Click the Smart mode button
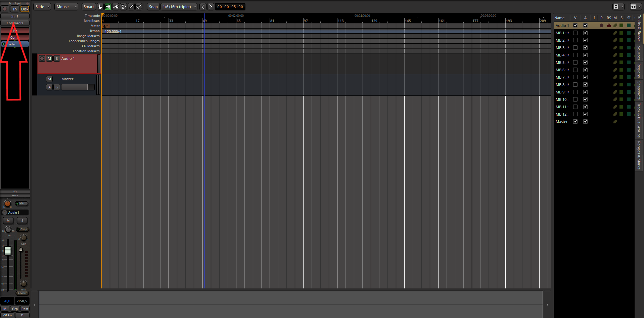The width and height of the screenshot is (644, 318). coord(89,7)
